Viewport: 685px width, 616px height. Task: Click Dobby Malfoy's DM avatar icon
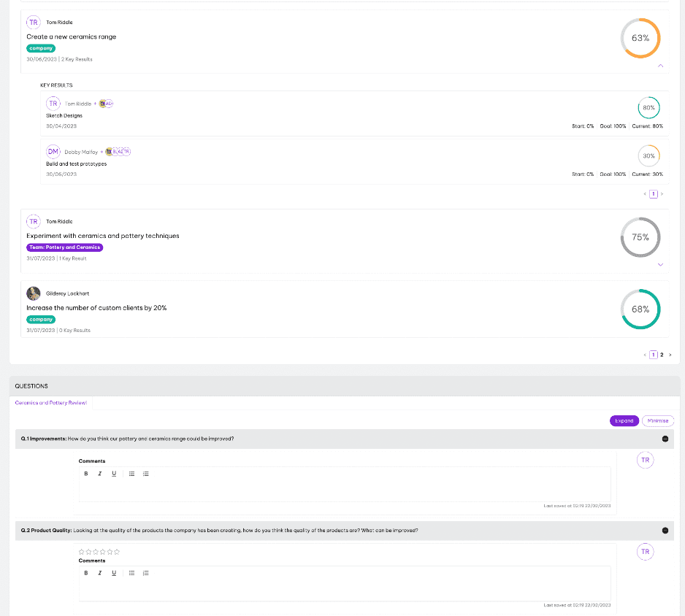point(53,152)
